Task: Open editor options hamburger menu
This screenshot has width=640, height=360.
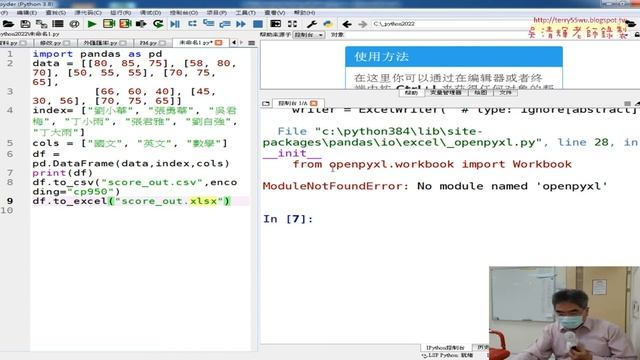Action: point(251,42)
